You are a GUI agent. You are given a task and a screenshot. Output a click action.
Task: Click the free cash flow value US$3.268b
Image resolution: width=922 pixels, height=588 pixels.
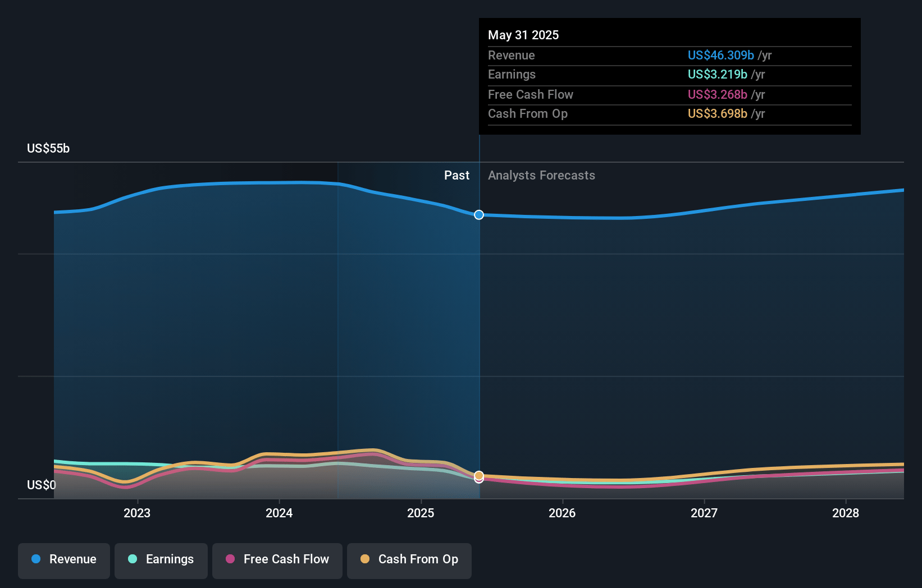coord(718,95)
